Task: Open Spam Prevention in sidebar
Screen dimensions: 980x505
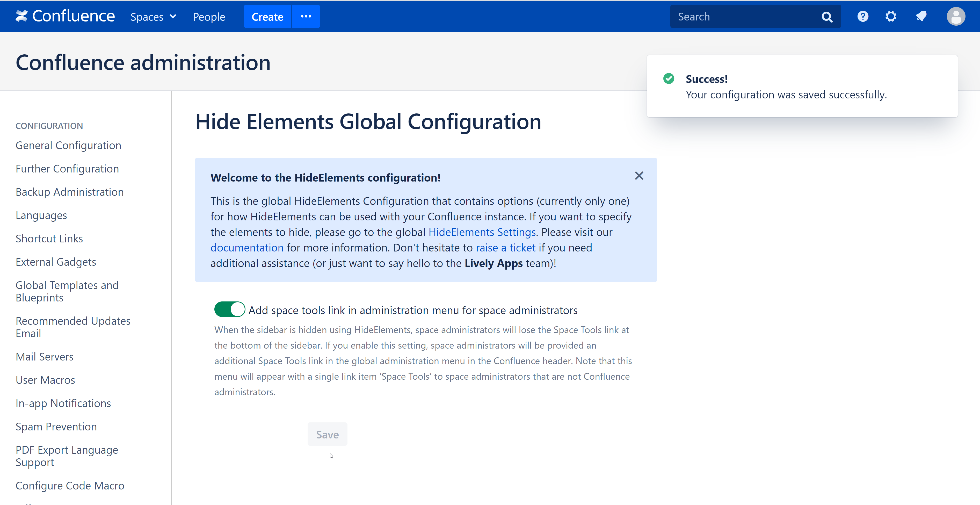Action: [56, 427]
